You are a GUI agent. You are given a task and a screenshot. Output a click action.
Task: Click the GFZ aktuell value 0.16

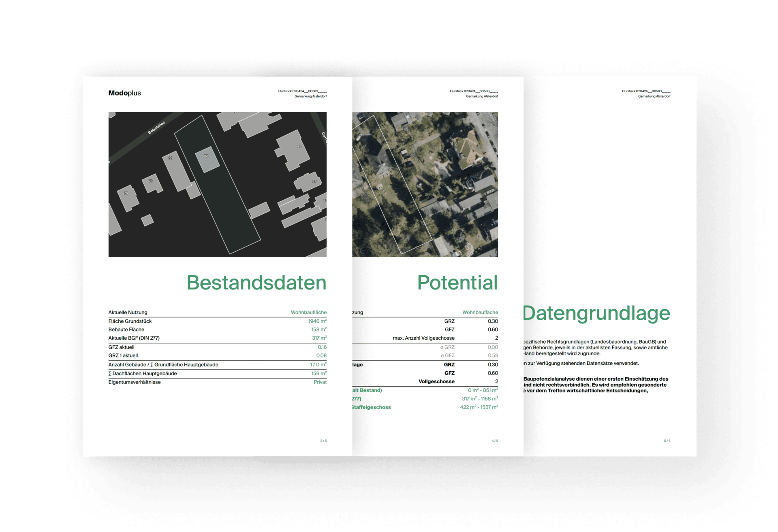point(322,347)
